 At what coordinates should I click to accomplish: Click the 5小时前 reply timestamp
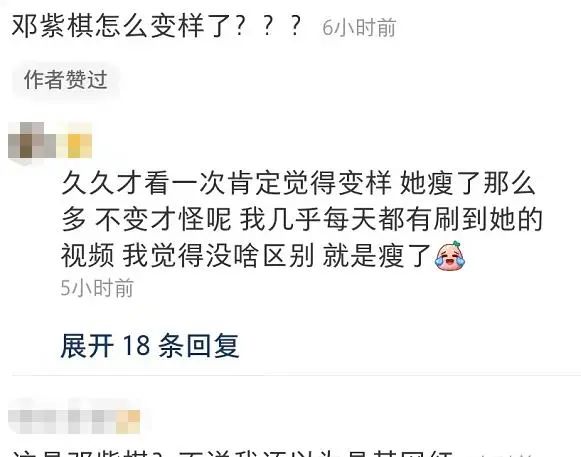point(97,288)
